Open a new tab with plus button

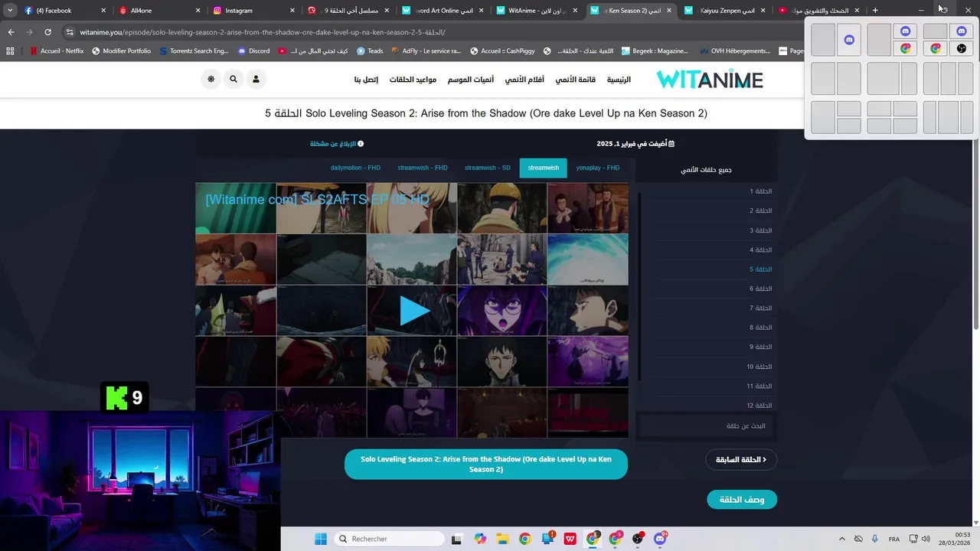click(875, 11)
